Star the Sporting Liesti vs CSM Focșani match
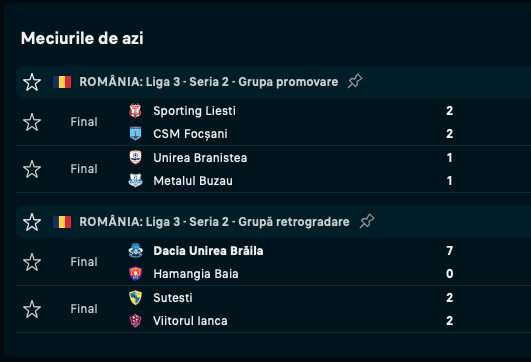 (x=32, y=122)
